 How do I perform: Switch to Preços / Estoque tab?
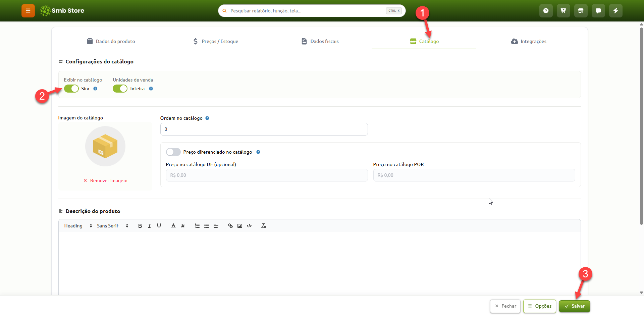215,41
